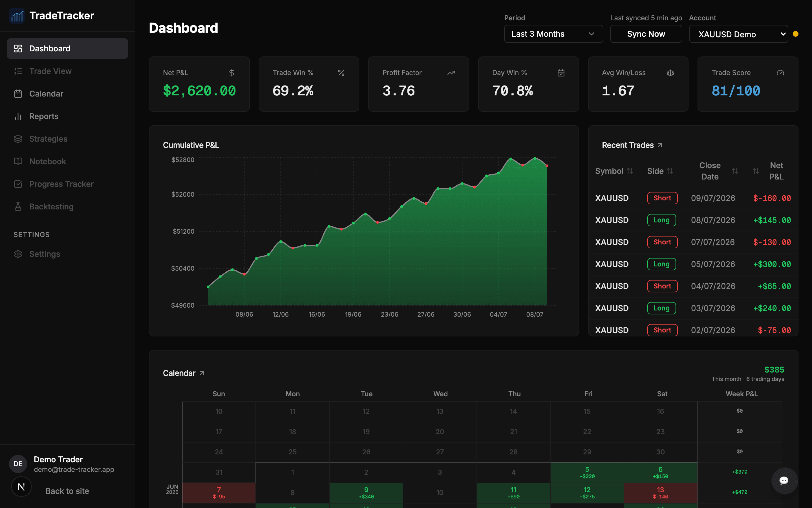Click demo@trade-tracker.app email text
Viewport: 812px width, 508px height.
[74, 469]
